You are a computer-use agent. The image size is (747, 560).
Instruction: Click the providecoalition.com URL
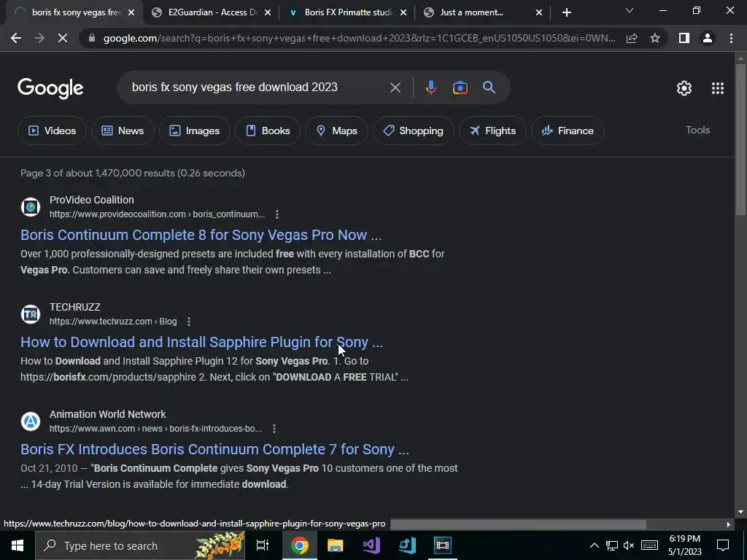[157, 214]
